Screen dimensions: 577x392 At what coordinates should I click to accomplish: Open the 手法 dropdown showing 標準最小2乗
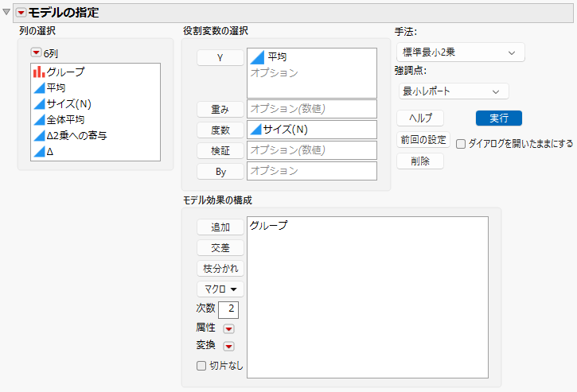click(x=460, y=52)
